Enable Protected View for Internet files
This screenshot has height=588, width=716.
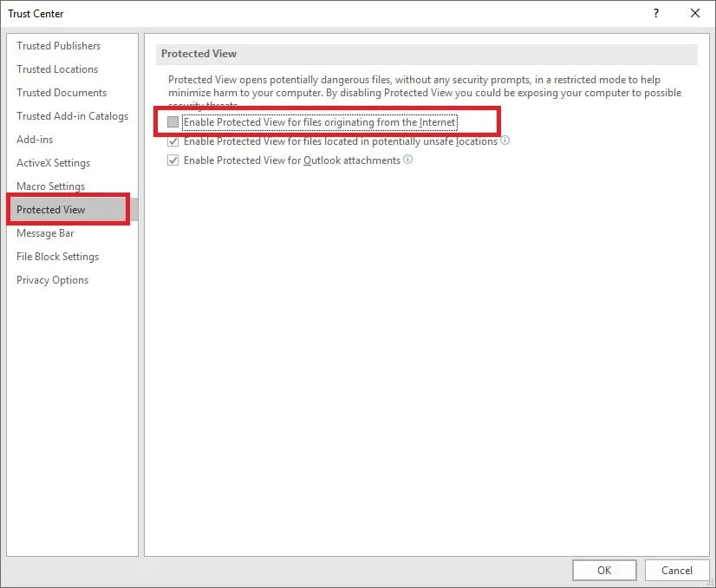(172, 121)
